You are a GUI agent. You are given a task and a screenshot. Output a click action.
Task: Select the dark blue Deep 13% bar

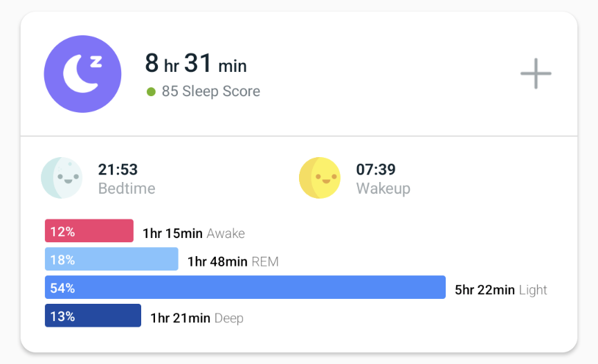pyautogui.click(x=93, y=316)
